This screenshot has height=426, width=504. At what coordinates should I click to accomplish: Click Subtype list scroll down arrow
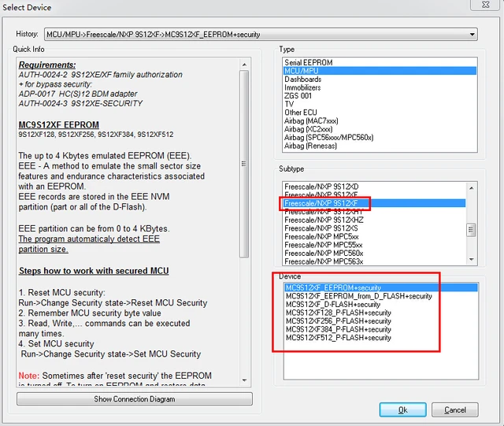coord(471,259)
